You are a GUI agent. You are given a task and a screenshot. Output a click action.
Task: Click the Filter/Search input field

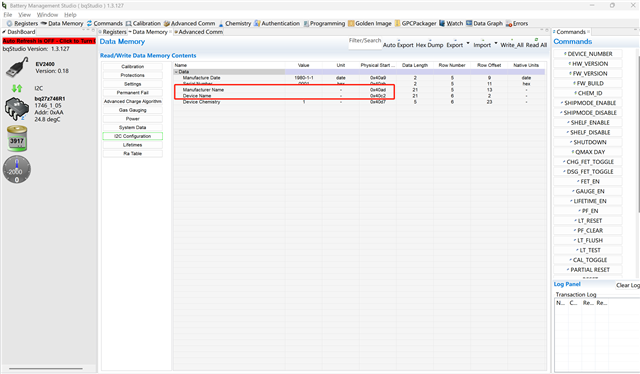pyautogui.click(x=365, y=43)
